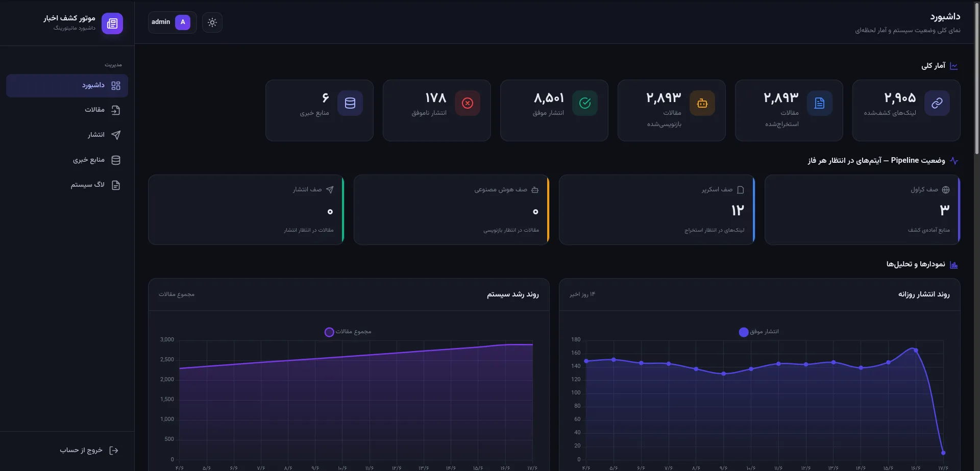The height and width of the screenshot is (471, 980).
Task: Open the منابع خبری sidebar page
Action: click(x=67, y=160)
